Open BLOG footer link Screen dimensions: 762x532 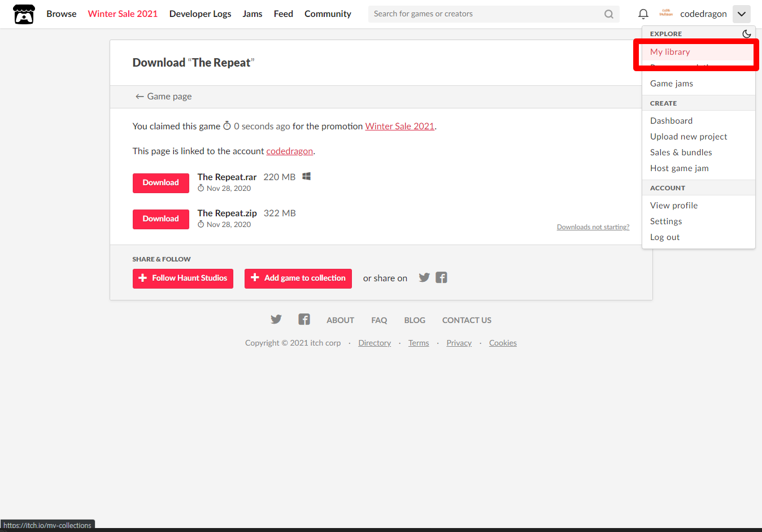point(415,320)
